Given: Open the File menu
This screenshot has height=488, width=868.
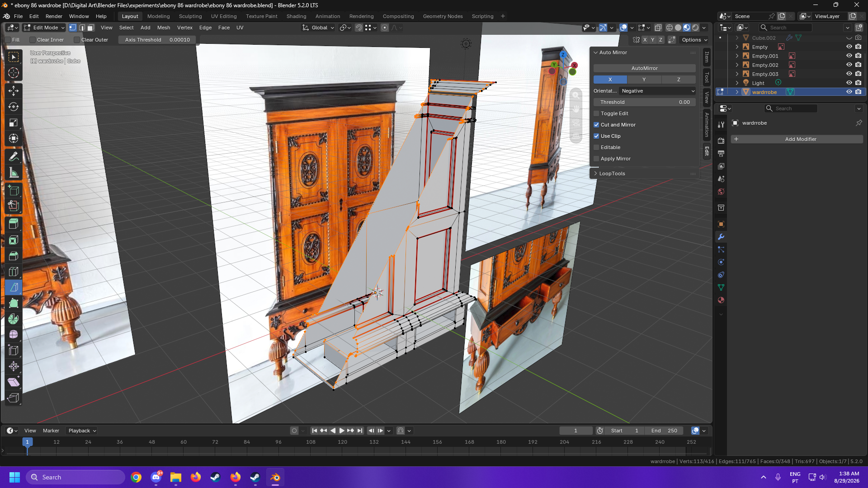Looking at the screenshot, I should 18,16.
